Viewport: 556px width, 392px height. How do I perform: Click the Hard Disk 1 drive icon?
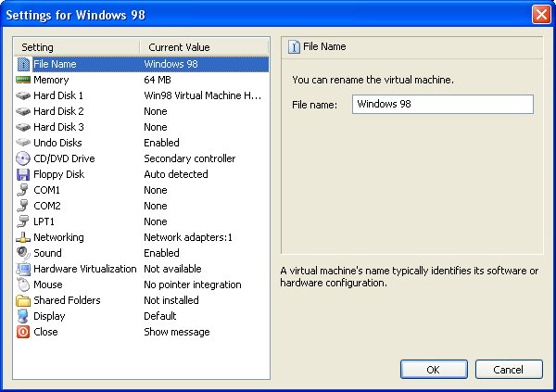coord(23,95)
